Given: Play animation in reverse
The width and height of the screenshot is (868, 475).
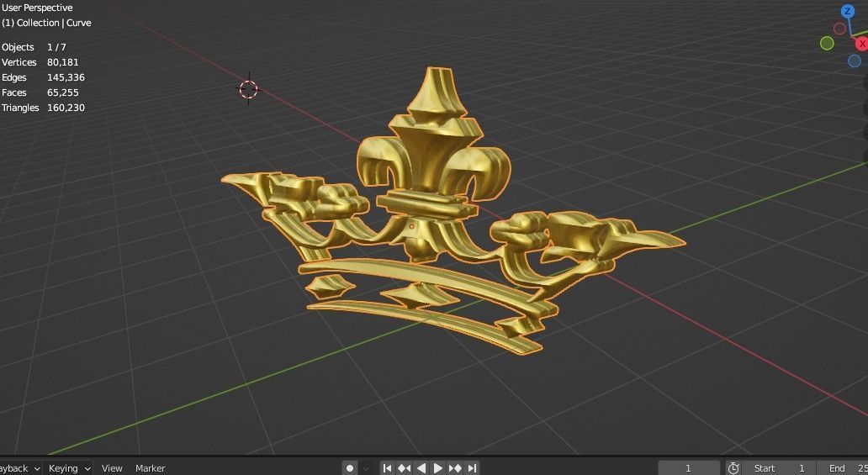Looking at the screenshot, I should tap(421, 468).
